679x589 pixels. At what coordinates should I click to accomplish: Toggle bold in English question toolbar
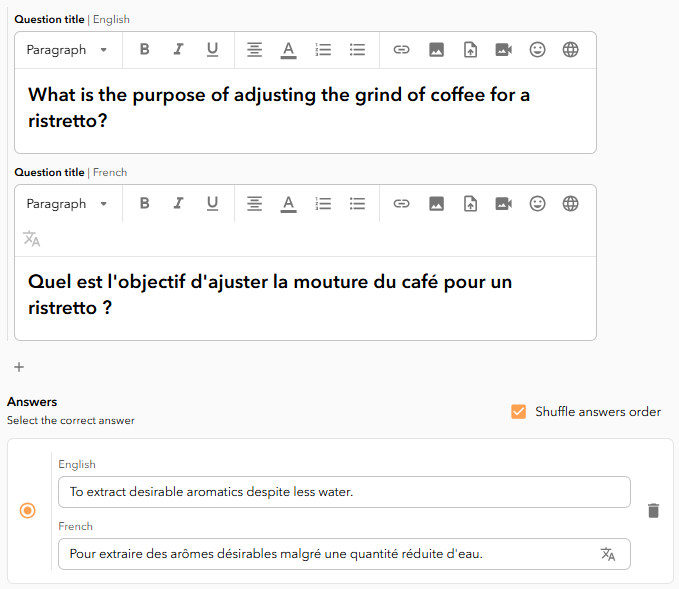[145, 49]
